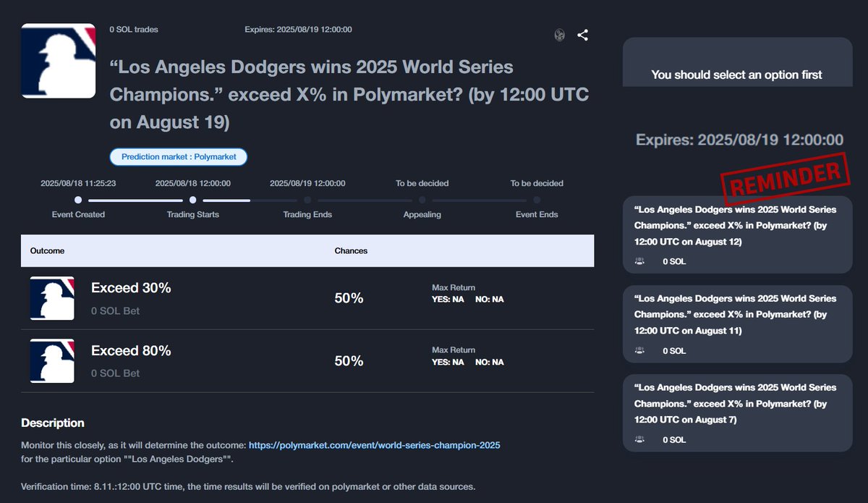Open the August 12 Dodgers event card
Image resolution: width=868 pixels, height=503 pixels.
pyautogui.click(x=738, y=234)
